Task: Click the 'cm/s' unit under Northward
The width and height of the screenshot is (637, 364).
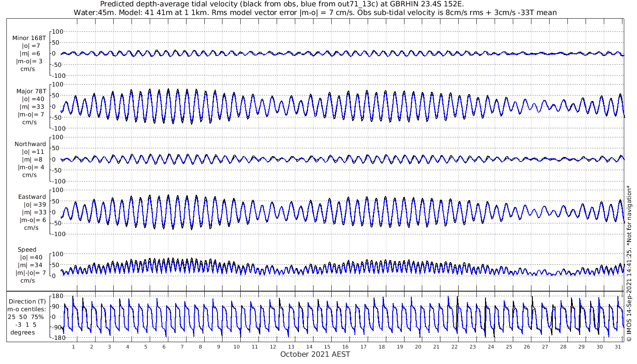Action: pos(30,175)
